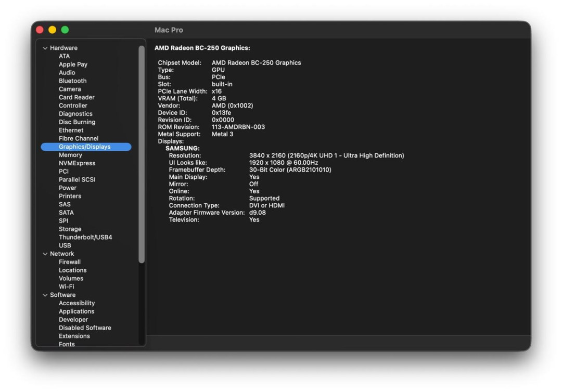Click the SAMSUNG display heading
562x392 pixels.
[183, 148]
